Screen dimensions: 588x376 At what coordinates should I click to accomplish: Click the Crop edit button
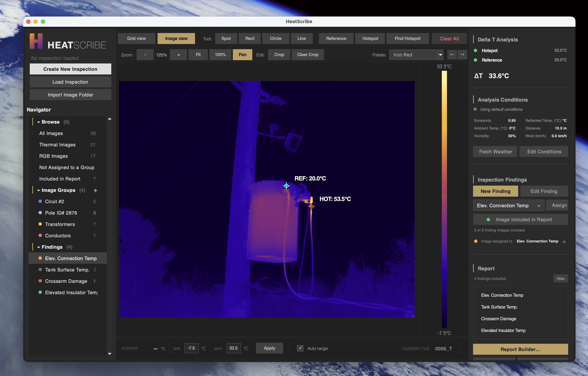[279, 55]
